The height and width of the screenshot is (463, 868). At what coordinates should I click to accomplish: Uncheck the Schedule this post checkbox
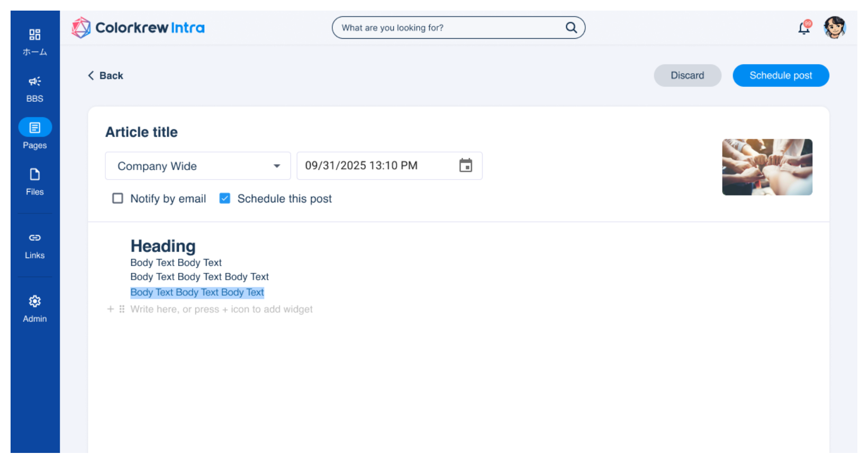tap(225, 199)
